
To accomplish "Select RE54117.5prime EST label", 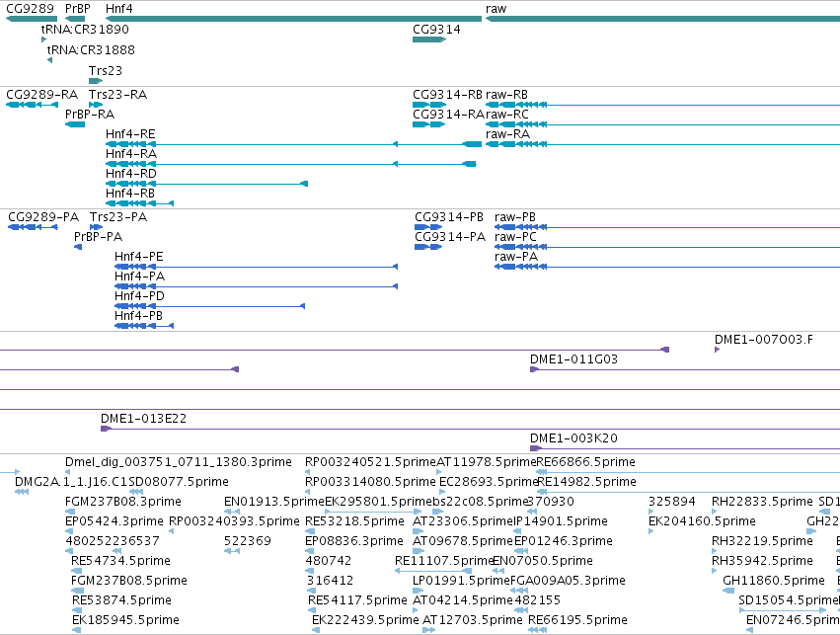I will pyautogui.click(x=357, y=600).
